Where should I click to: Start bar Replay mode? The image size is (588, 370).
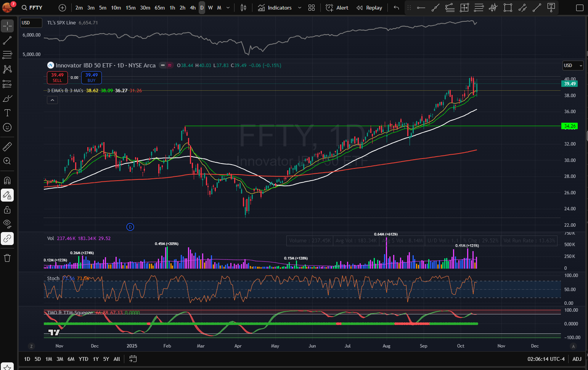pos(369,8)
